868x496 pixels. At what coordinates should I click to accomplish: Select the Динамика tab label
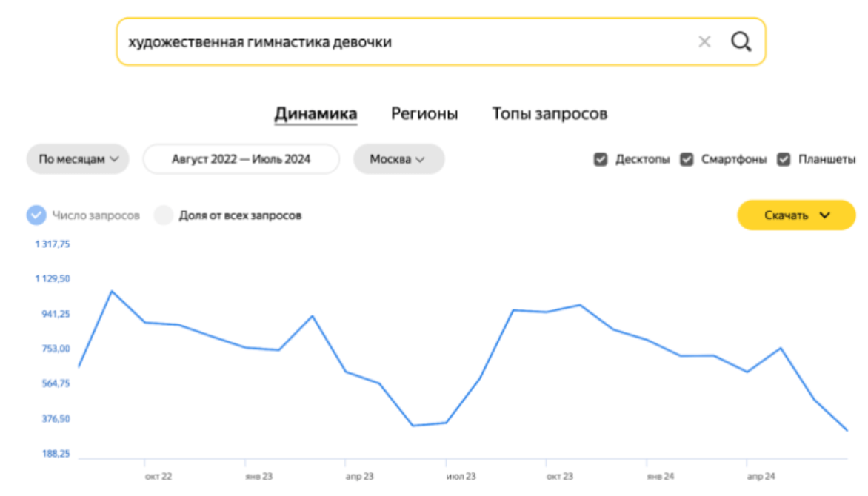[316, 113]
